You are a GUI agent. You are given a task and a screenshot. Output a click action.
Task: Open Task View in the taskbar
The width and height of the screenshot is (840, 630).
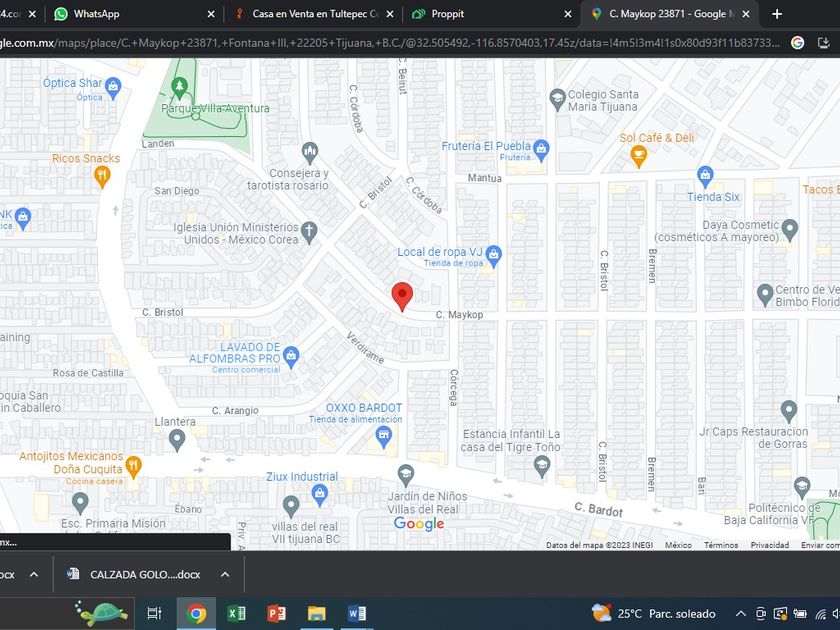[154, 613]
